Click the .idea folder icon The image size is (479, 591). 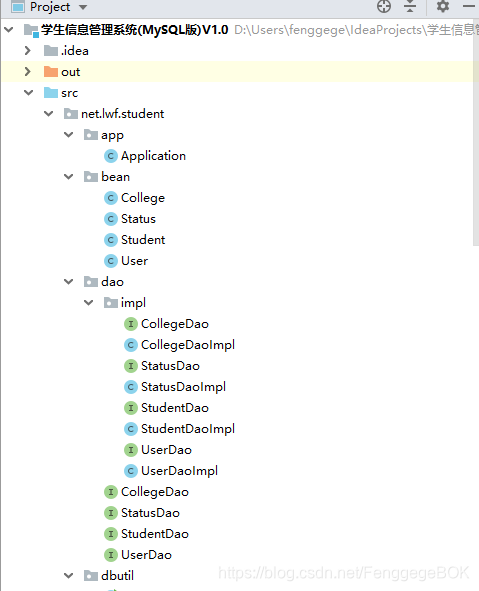51,51
